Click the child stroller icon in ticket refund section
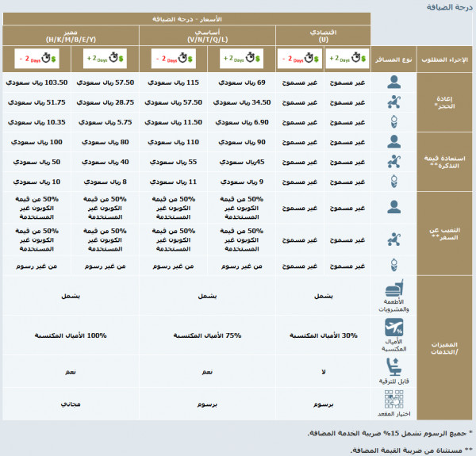476x456 pixels. click(x=394, y=163)
